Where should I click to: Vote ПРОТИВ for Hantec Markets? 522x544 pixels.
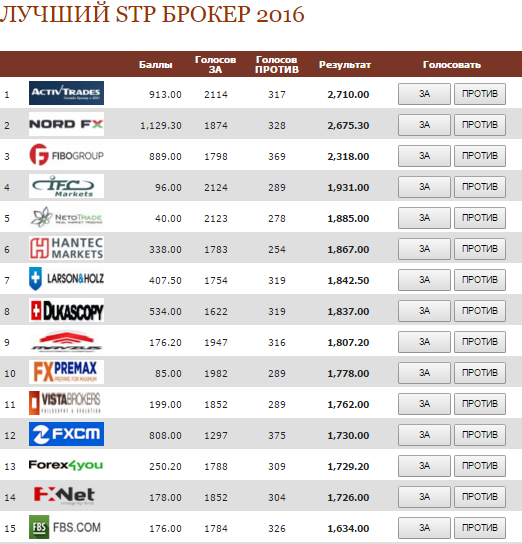pyautogui.click(x=480, y=249)
